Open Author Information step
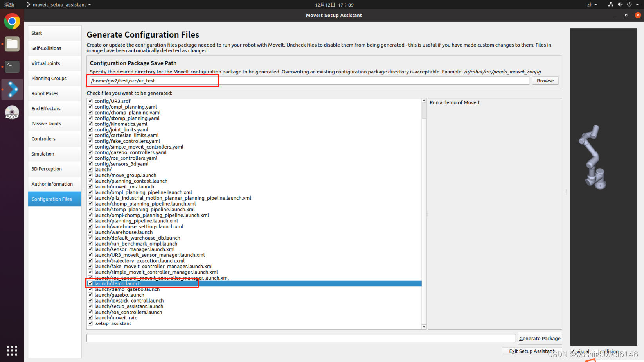The image size is (644, 362). tap(54, 184)
